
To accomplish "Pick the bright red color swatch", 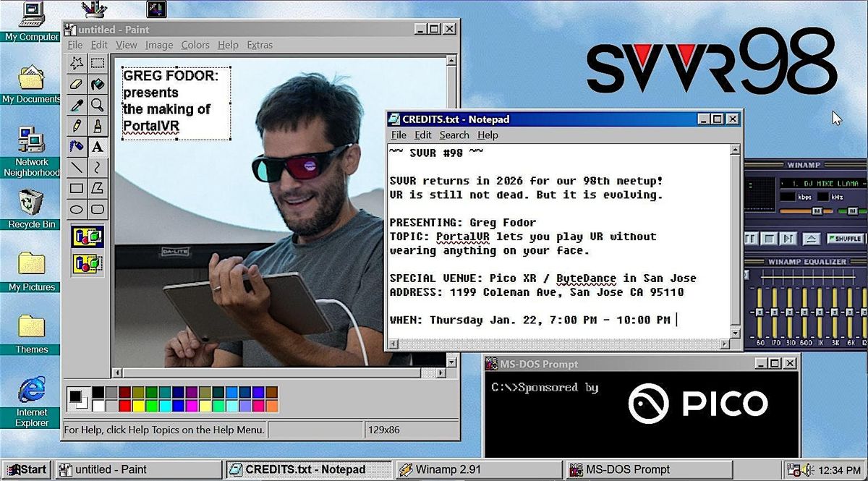I will (x=124, y=406).
